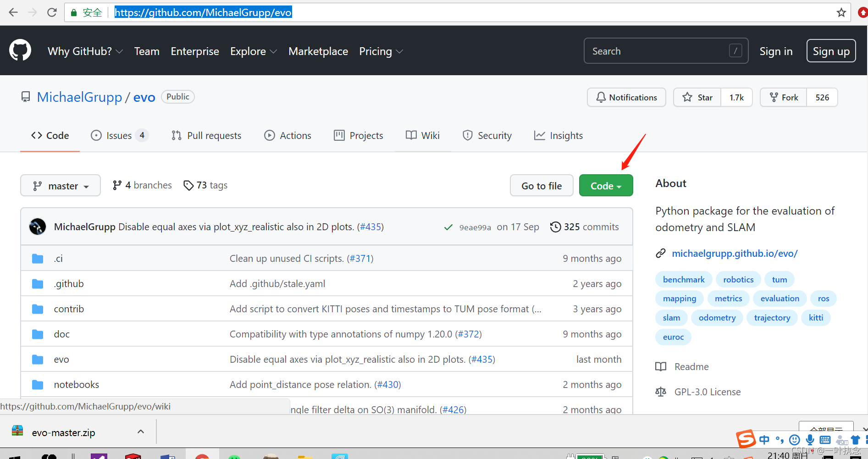The width and height of the screenshot is (868, 459).
Task: Click the branch icon beside 4 branches
Action: (117, 185)
